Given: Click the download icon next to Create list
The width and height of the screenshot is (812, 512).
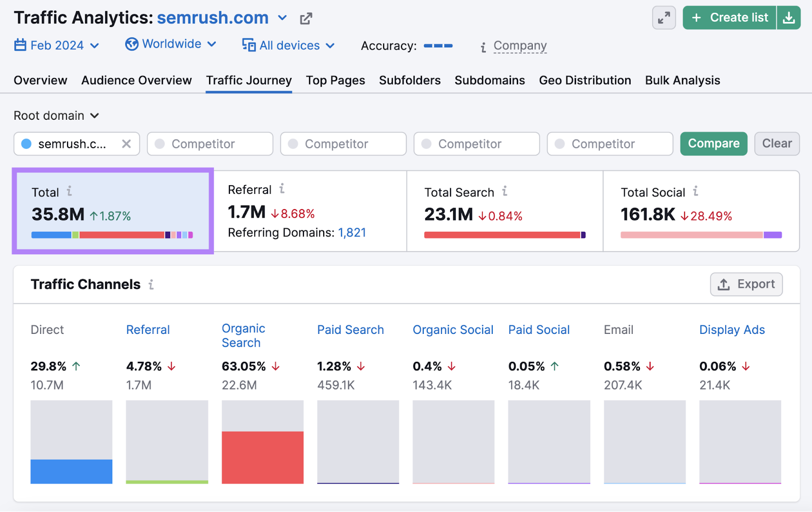Looking at the screenshot, I should pyautogui.click(x=789, y=17).
